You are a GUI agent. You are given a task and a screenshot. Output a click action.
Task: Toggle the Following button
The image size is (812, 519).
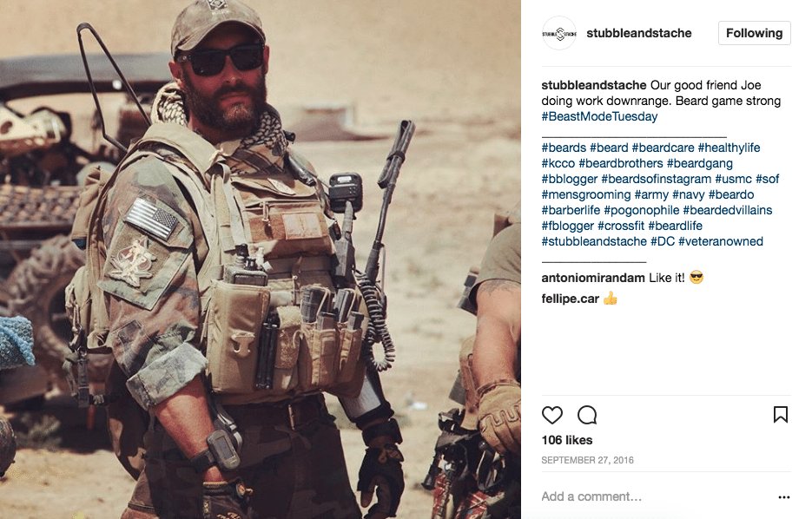[754, 33]
